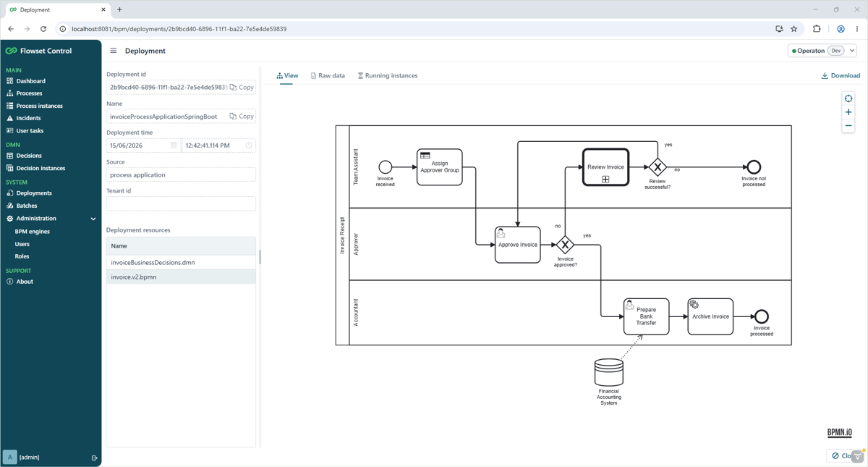Screen dimensions: 868x467
Task: Select the Archive Invoice service task
Action: click(710, 316)
